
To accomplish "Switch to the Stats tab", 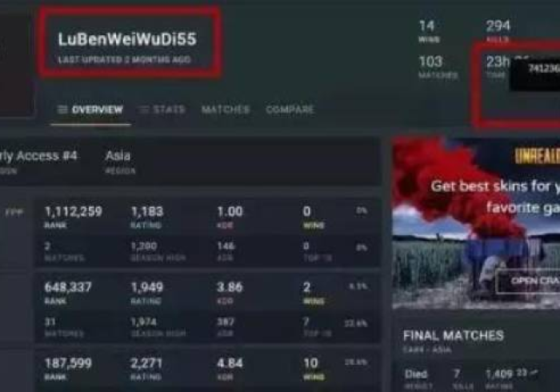I will point(162,110).
